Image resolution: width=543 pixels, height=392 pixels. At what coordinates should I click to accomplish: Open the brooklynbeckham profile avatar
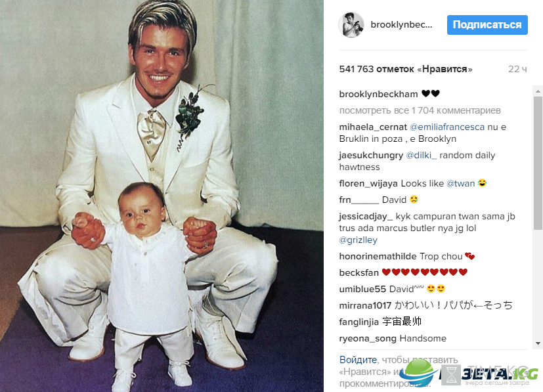(351, 25)
